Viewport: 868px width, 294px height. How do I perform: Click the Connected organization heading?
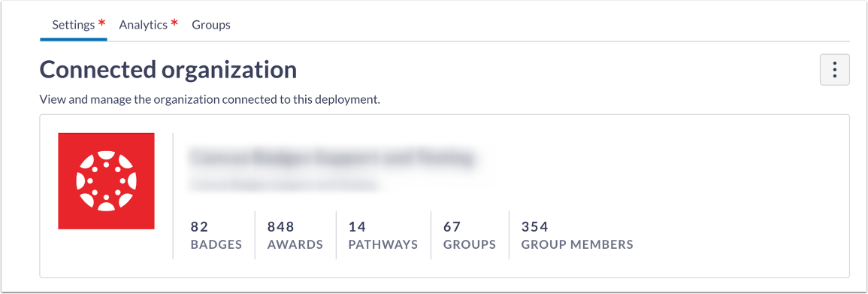(168, 71)
